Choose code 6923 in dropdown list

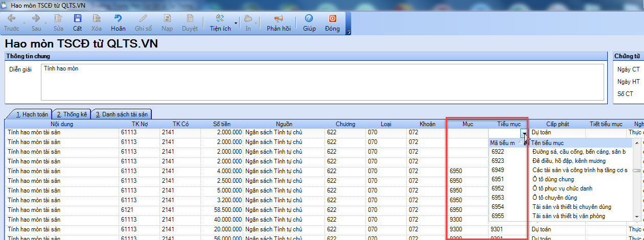(x=498, y=161)
